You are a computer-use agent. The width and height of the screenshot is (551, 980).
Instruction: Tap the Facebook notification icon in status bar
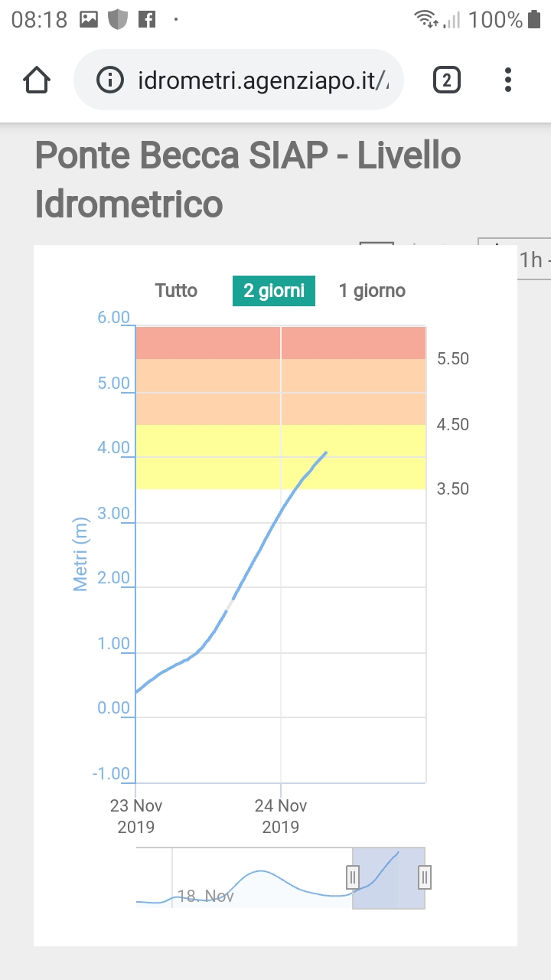tap(146, 20)
